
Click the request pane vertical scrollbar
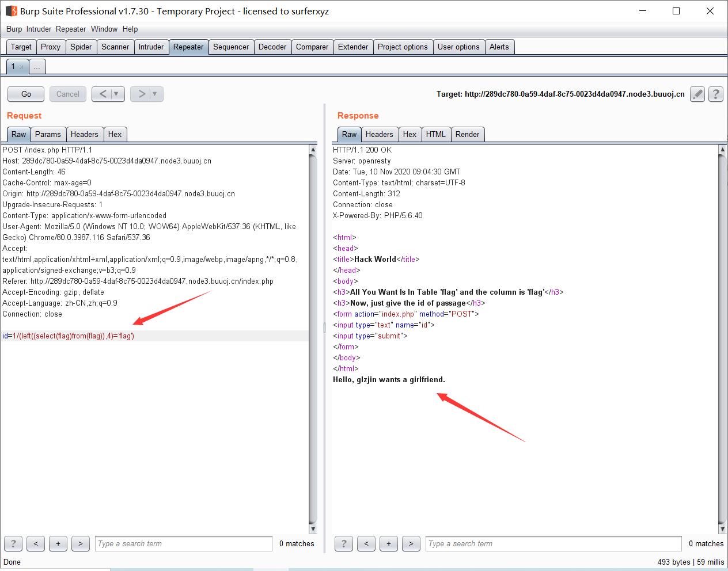[313, 340]
